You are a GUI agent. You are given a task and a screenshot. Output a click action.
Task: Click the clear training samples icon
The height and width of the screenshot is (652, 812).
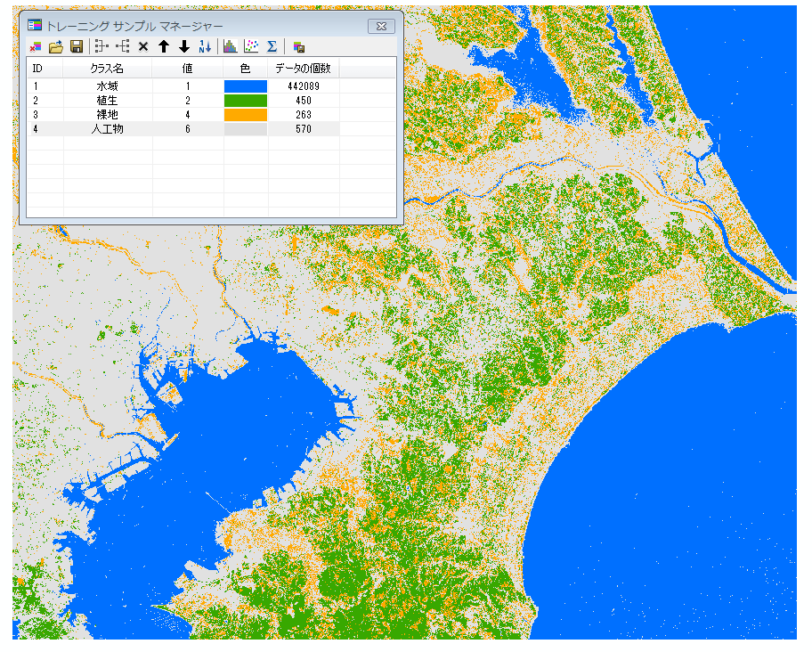click(36, 46)
